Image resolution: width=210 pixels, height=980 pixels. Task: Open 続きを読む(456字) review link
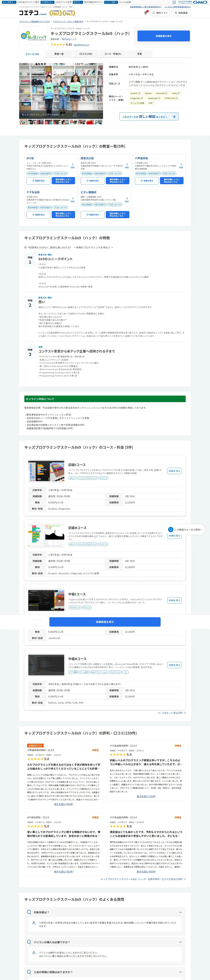coord(146,872)
